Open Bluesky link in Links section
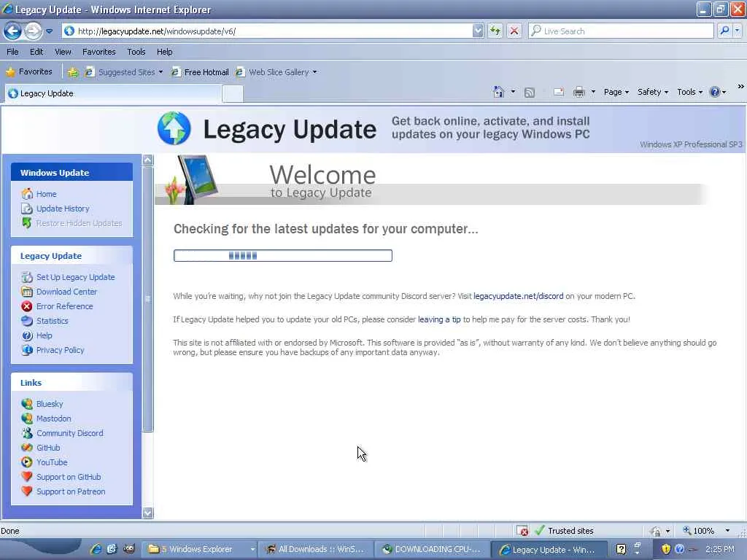 50,404
